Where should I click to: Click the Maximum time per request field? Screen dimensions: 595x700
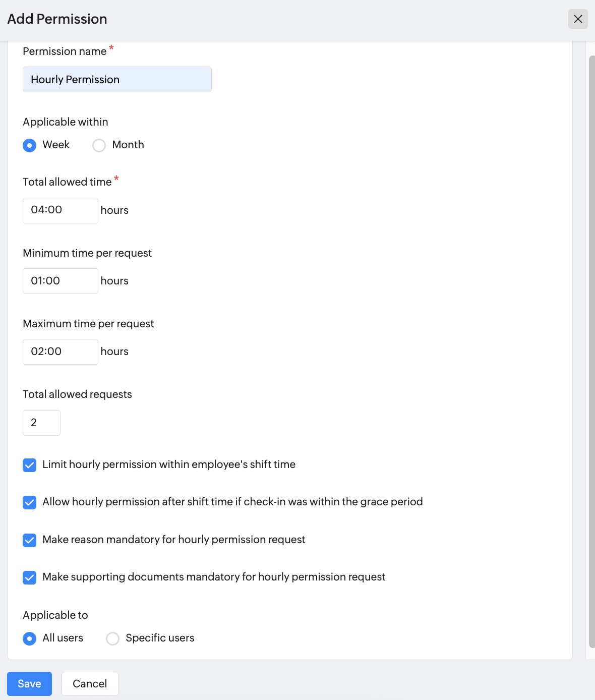(x=61, y=352)
